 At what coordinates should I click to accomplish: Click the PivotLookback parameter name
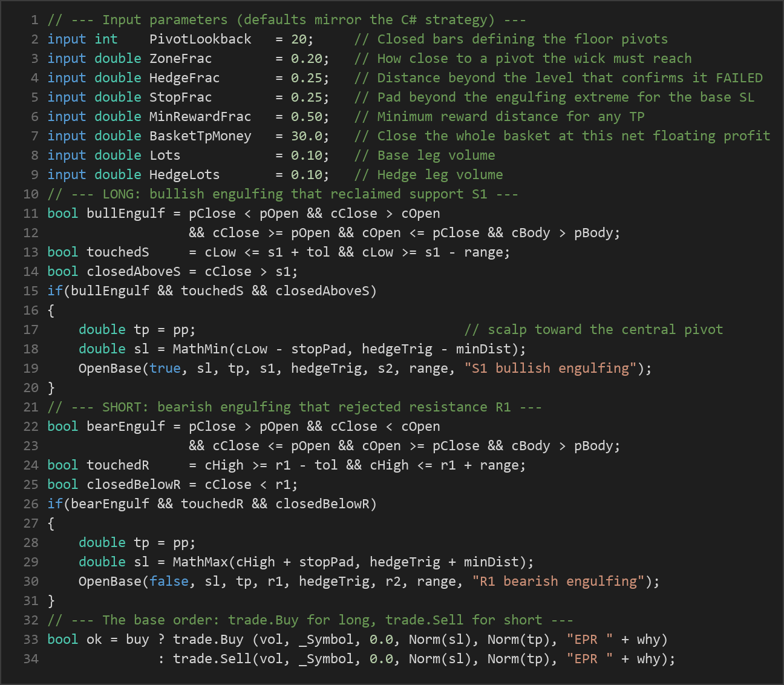[x=200, y=39]
